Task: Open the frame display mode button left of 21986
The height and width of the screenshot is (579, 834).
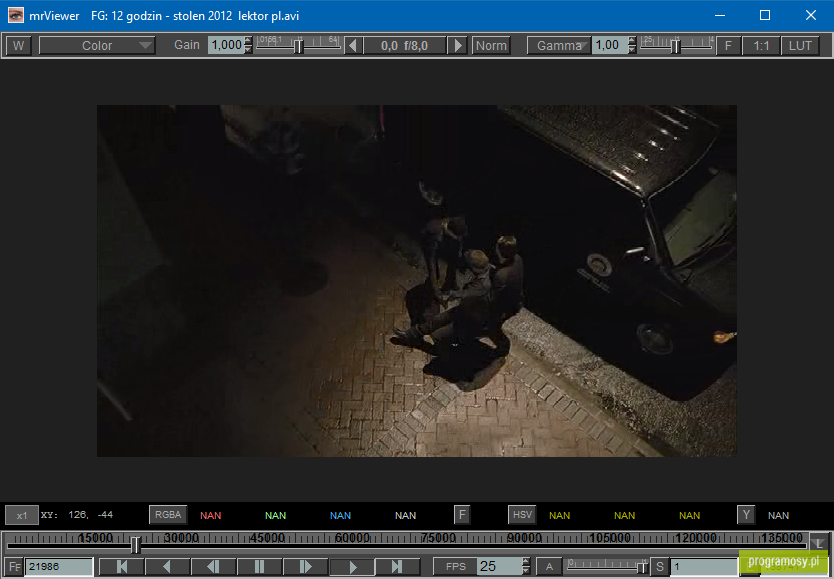Action: pos(15,567)
